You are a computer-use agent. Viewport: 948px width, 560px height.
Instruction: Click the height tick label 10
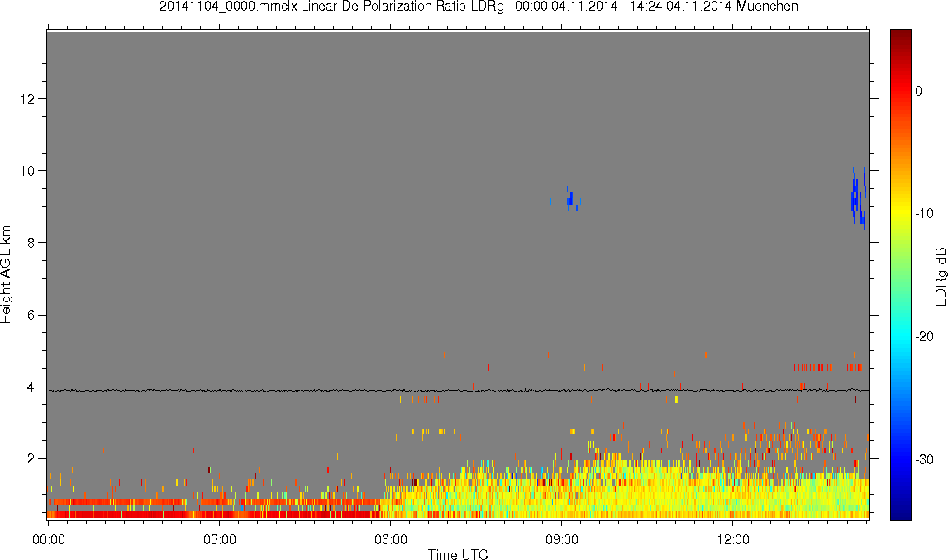(26, 170)
